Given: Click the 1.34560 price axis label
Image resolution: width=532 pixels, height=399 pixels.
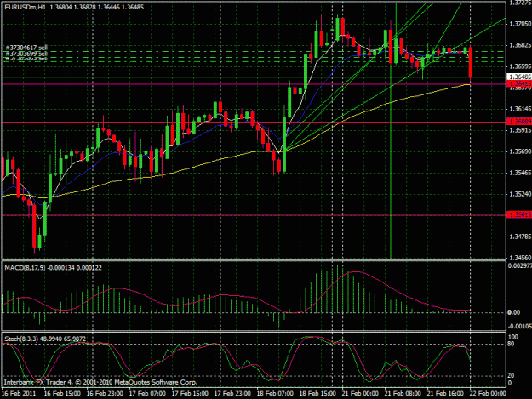Looking at the screenshot, I should click(520, 258).
